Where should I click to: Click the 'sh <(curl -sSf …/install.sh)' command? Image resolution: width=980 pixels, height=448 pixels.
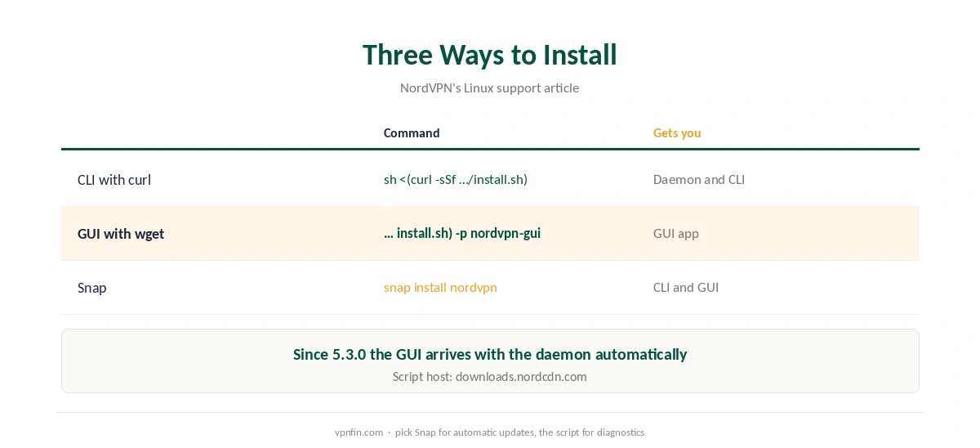click(x=456, y=180)
